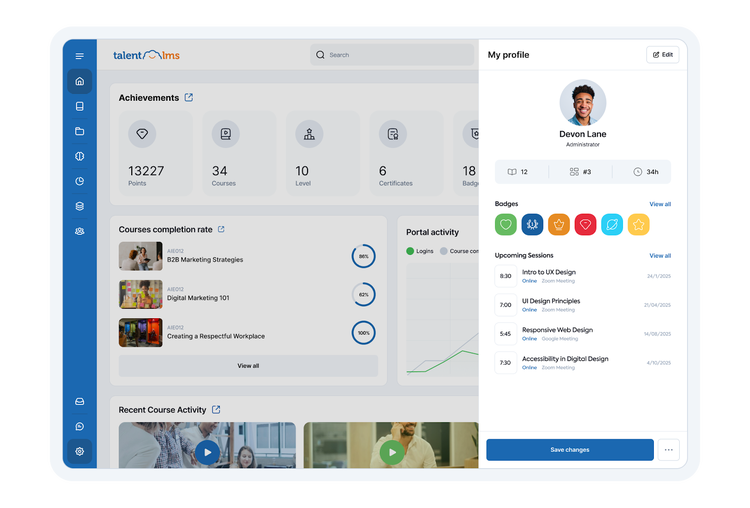Click the 13227 Points value
This screenshot has width=750, height=508.
(x=146, y=171)
